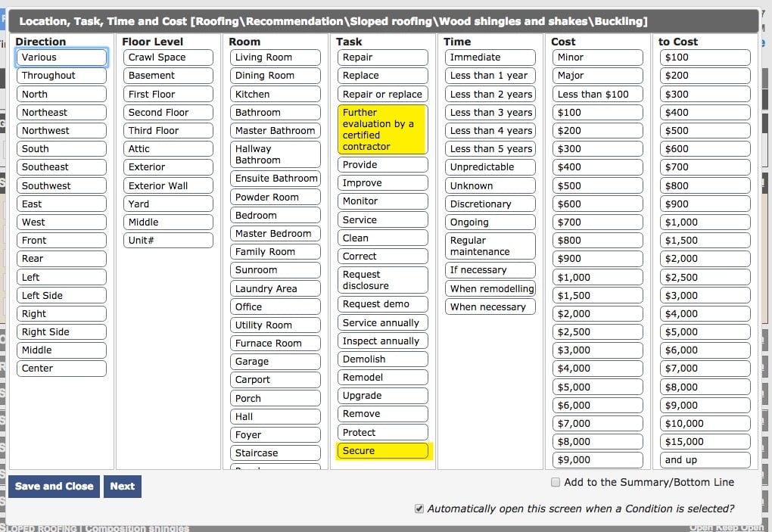Deselect highlighted Further evaluation by certified contractor
This screenshot has height=532, width=772.
[x=382, y=129]
